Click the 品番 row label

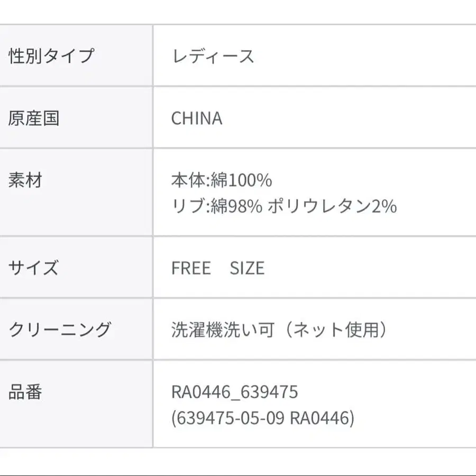25,392
